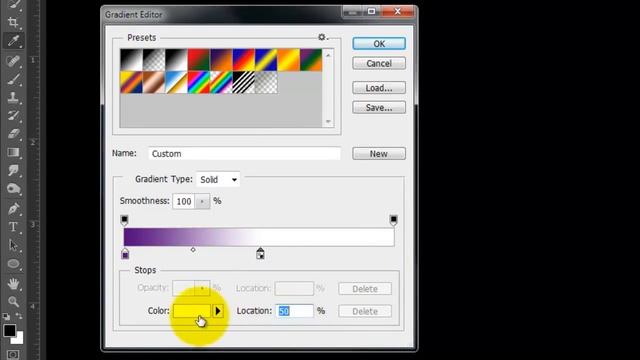The height and width of the screenshot is (360, 640).
Task: Select the Pen tool
Action: point(13,209)
